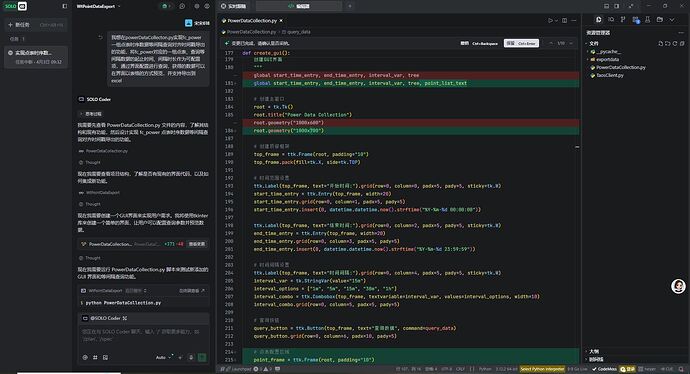Expand the first Thought entry
The width and height of the screenshot is (690, 374).
[90, 162]
